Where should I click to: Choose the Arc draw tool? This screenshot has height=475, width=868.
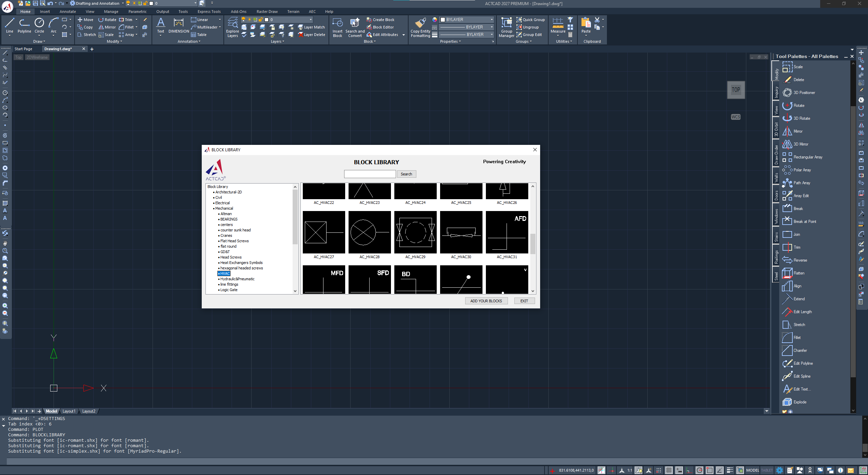click(x=54, y=25)
